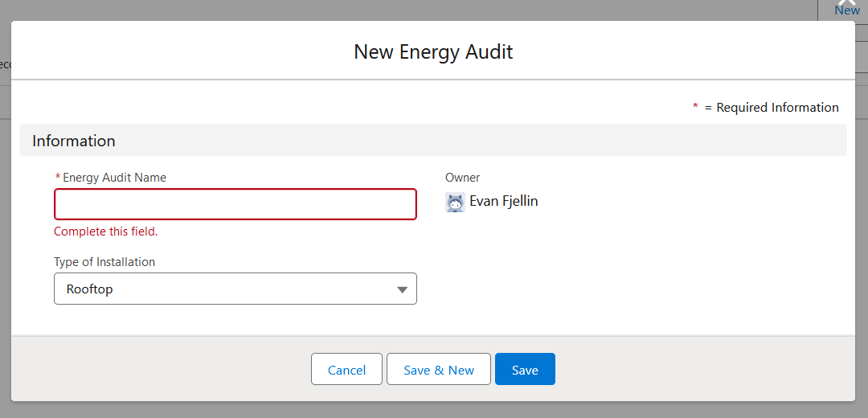Viewport: 868px width, 418px height.
Task: Hit the blue Save button
Action: (x=525, y=370)
